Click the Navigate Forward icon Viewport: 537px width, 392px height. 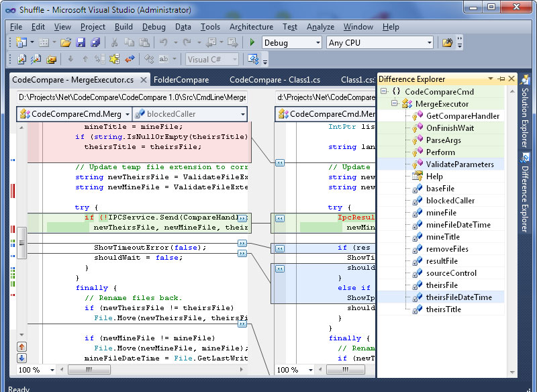tap(233, 42)
